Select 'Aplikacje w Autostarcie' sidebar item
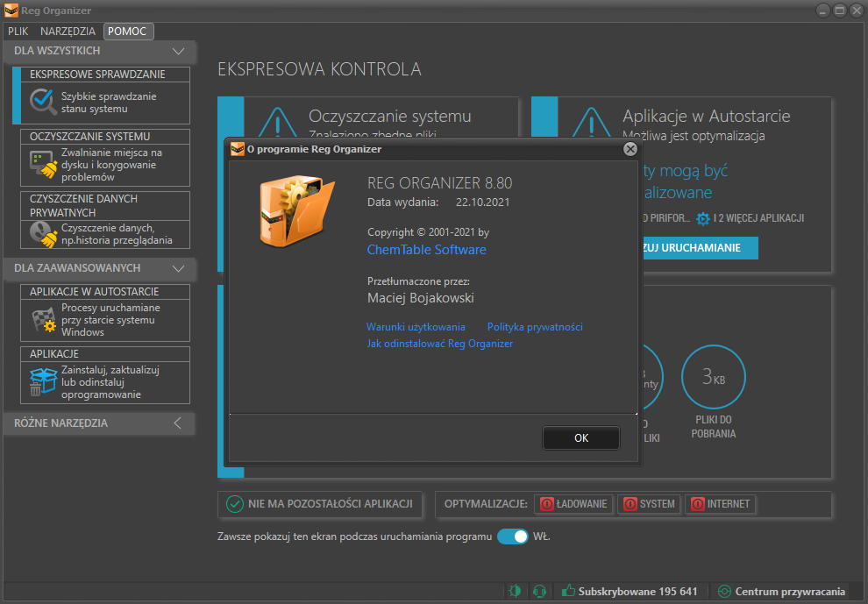This screenshot has width=868, height=604. pyautogui.click(x=105, y=313)
